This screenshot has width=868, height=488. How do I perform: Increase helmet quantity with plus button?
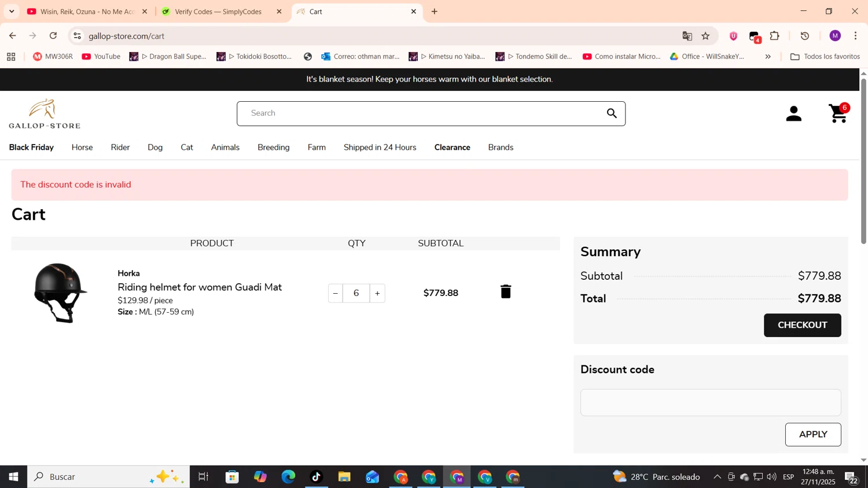coord(377,293)
